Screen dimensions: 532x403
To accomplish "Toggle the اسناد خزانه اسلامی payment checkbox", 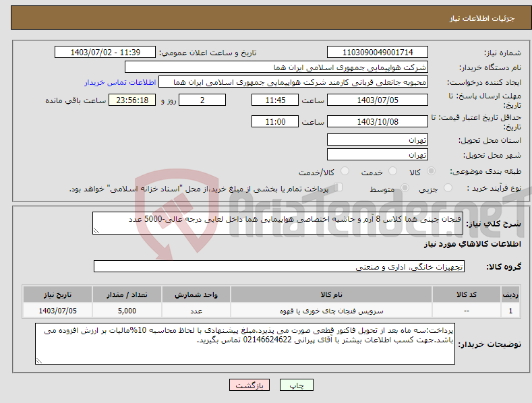I will pyautogui.click(x=338, y=187).
